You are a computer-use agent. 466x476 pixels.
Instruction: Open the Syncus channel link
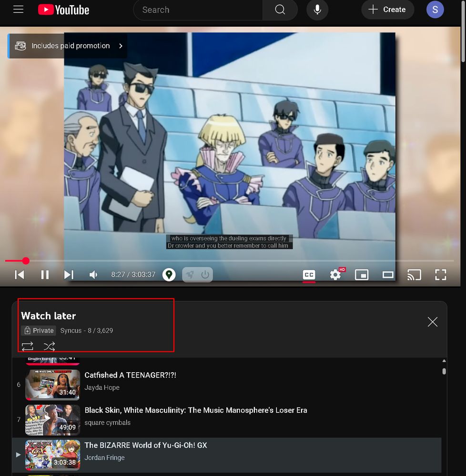[71, 331]
